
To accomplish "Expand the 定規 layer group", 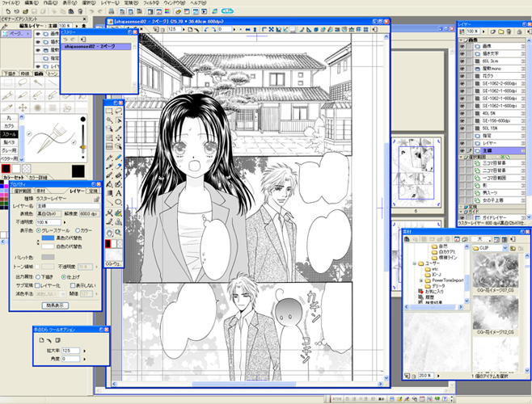I will (461, 207).
